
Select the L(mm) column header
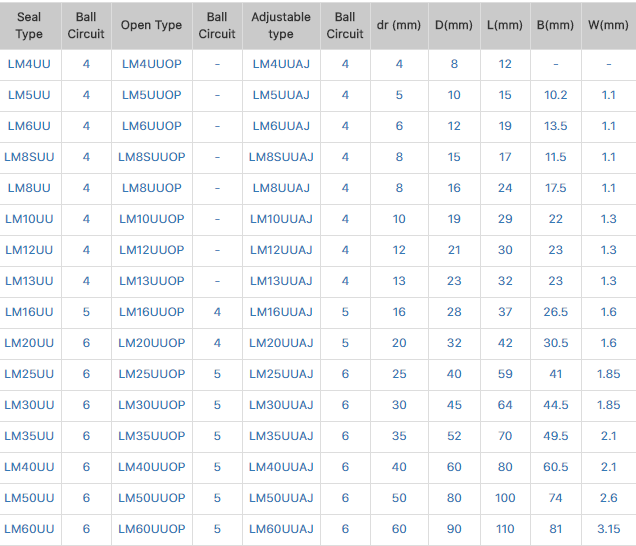pyautogui.click(x=505, y=25)
